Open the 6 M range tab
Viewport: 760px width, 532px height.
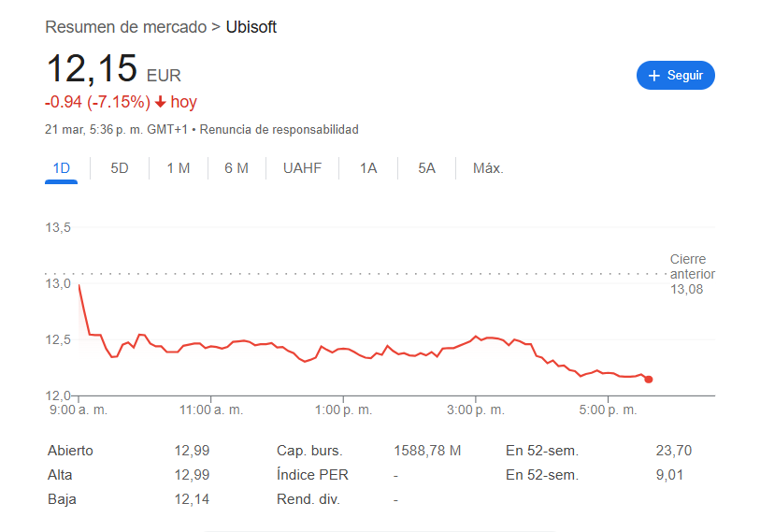237,168
